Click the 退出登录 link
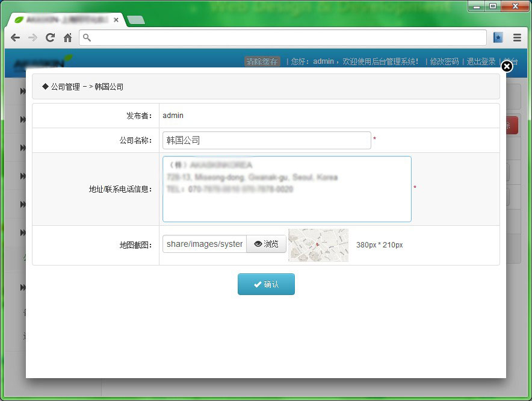 481,61
